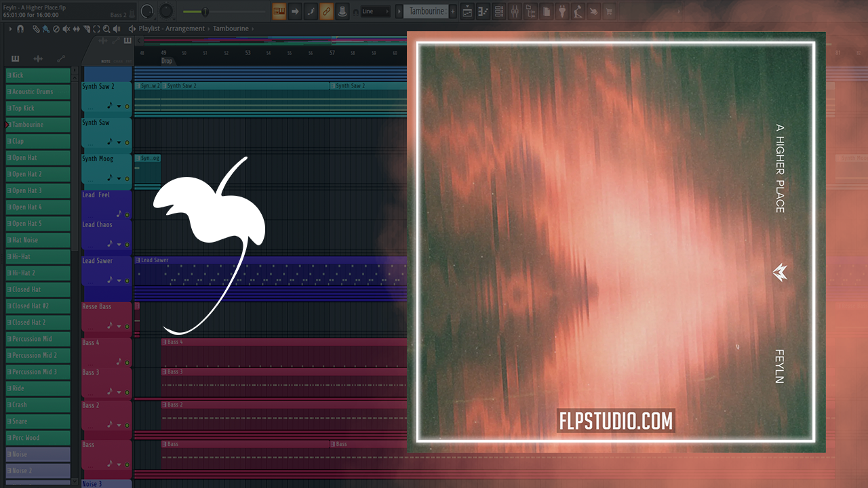Open playlist options menu arrow

click(x=10, y=29)
